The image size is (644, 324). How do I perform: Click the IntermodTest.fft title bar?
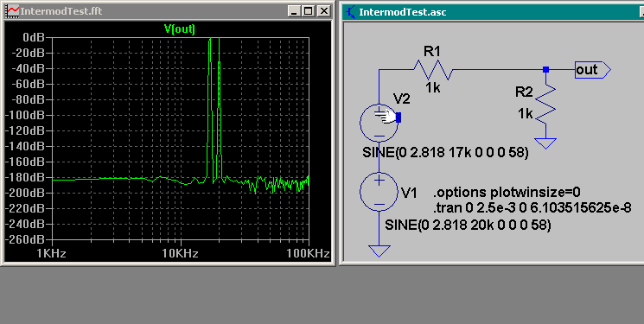(168, 11)
